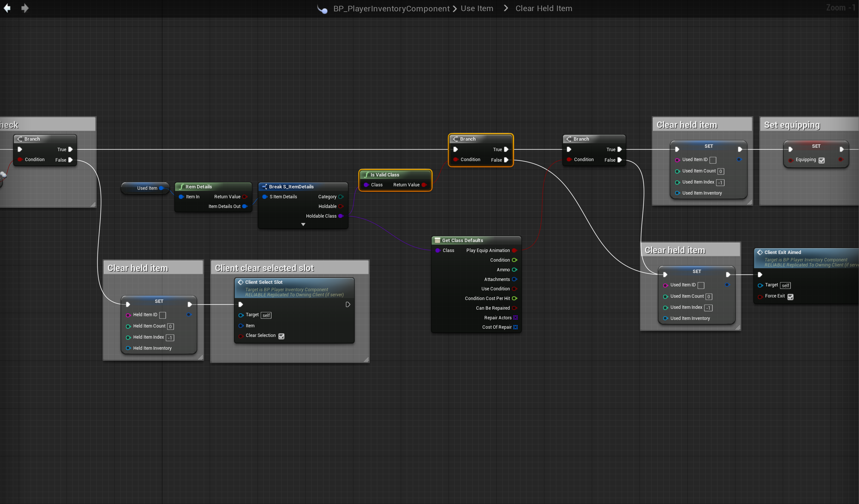Open the Use Item breadcrumb
Screen dimensions: 859x504
(477, 9)
